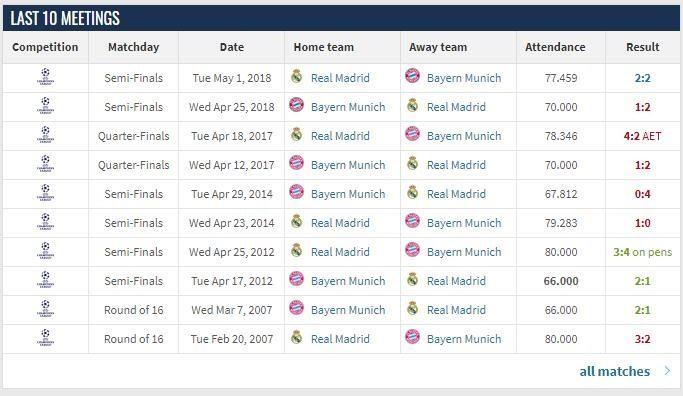
Task: Select Bayern Munich home team on Apr 29, 2014
Action: (x=348, y=194)
